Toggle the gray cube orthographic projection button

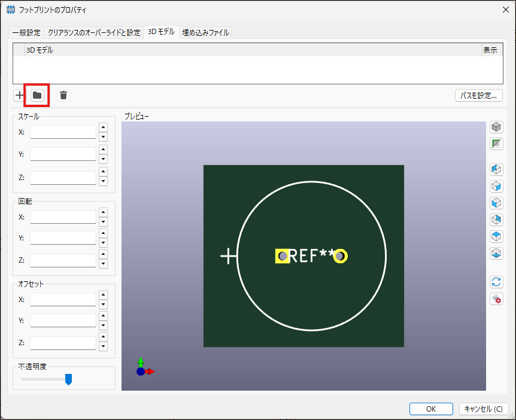[496, 127]
